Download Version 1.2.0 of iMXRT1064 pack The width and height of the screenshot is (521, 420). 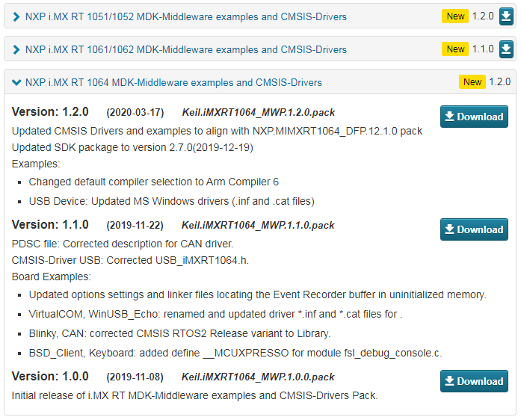coord(474,117)
